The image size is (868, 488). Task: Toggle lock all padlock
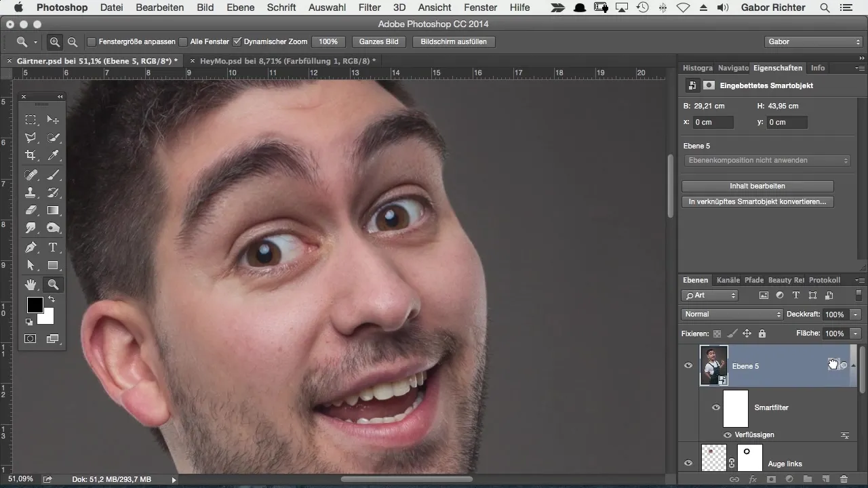click(x=762, y=333)
